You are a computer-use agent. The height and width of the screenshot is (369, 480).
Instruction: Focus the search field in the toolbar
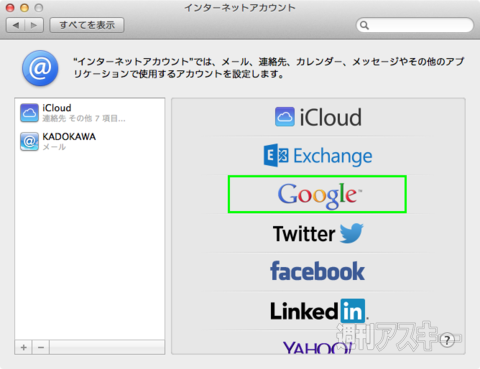[x=415, y=25]
